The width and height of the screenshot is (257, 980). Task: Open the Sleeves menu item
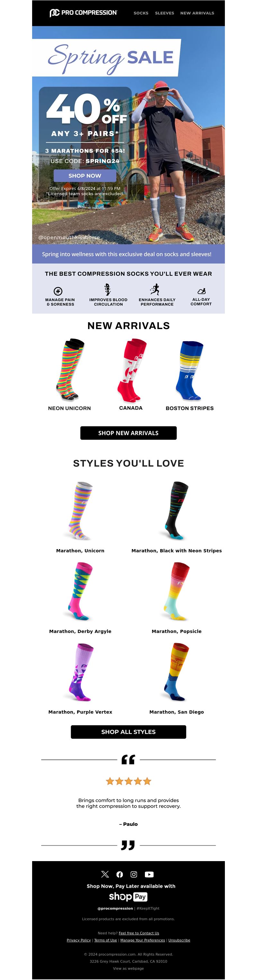164,13
